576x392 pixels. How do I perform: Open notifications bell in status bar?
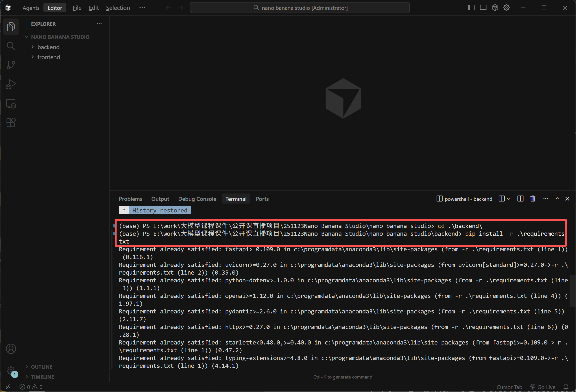566,387
